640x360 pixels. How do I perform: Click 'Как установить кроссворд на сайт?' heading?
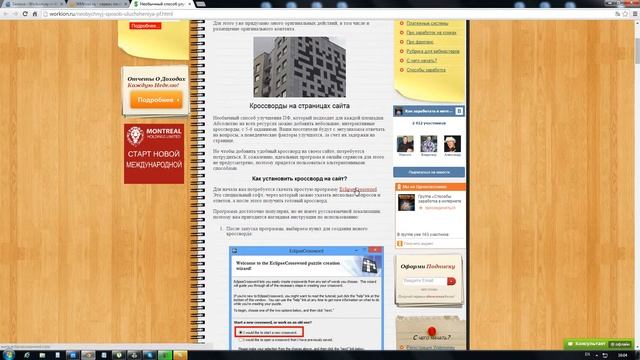coord(299,179)
